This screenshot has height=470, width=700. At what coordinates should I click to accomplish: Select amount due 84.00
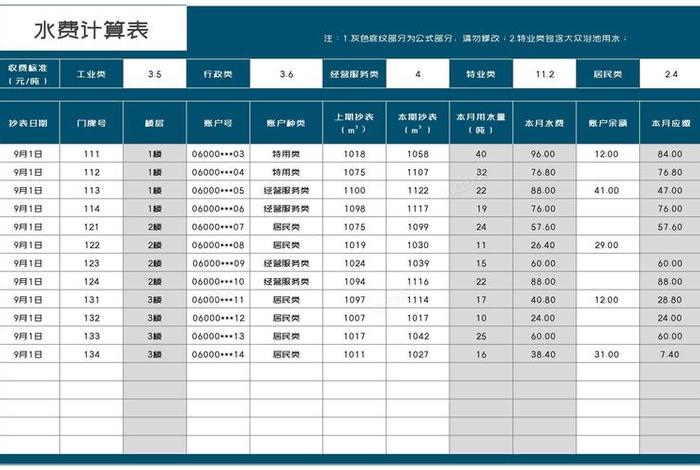tap(670, 154)
